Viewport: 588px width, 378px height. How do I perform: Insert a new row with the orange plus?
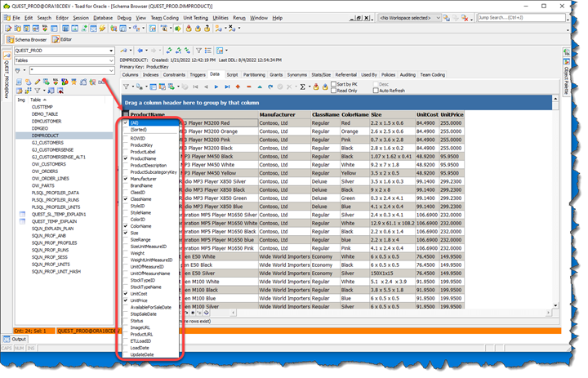pyautogui.click(x=238, y=87)
